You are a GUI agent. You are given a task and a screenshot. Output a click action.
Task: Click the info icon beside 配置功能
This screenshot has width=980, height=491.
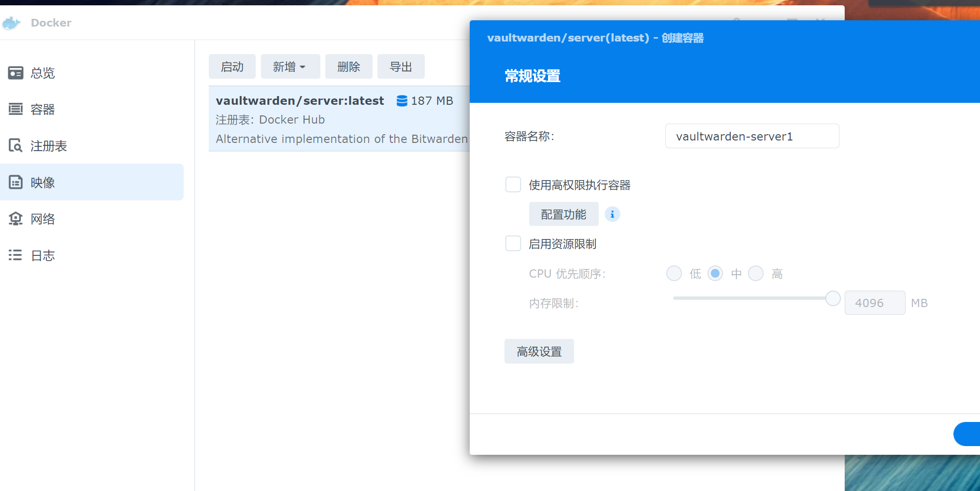coord(612,214)
